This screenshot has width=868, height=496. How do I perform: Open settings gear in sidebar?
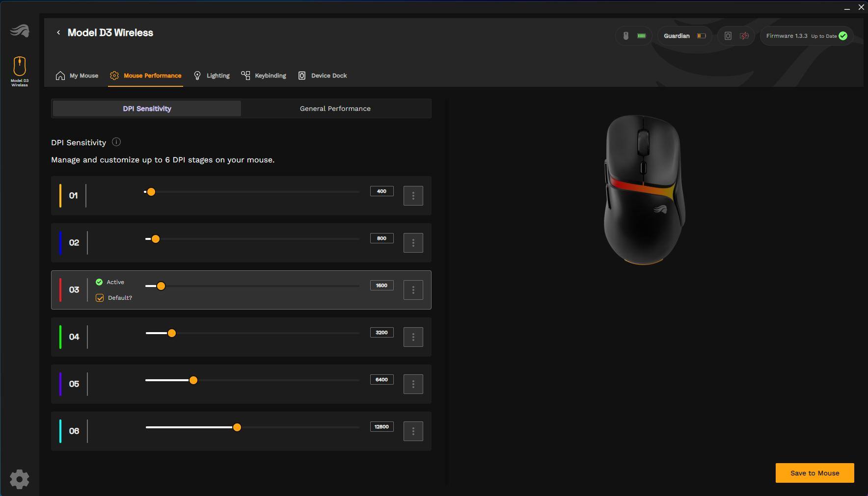pos(20,479)
